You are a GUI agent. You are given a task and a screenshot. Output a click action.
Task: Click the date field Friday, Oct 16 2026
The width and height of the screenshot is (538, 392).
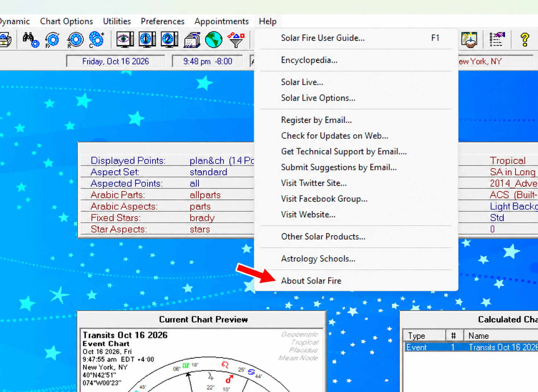point(116,61)
